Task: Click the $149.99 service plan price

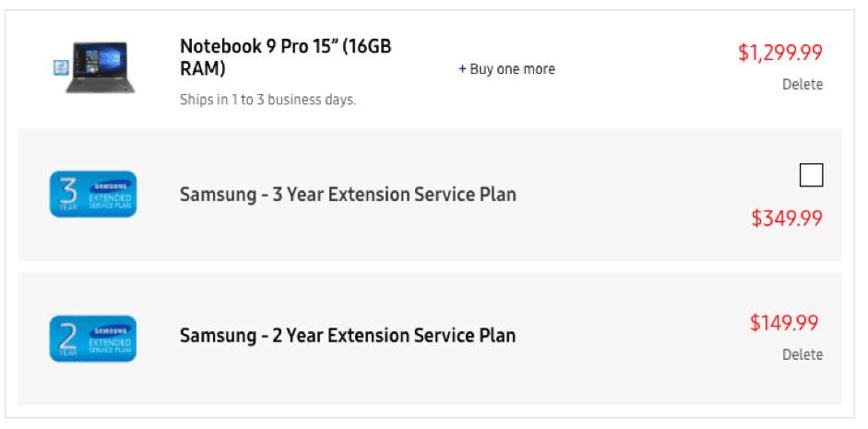Action: 784,323
